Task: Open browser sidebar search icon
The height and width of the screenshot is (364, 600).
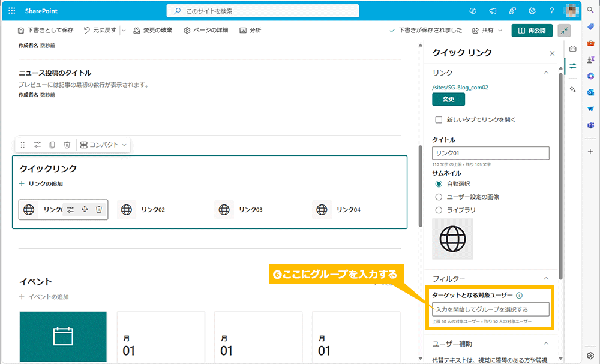Action: pyautogui.click(x=590, y=10)
